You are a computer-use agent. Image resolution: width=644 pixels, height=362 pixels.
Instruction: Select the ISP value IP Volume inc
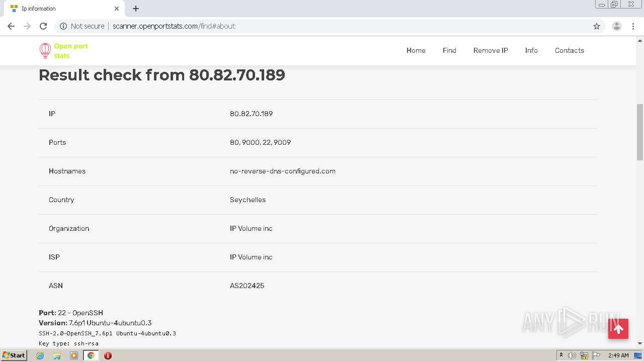[251, 257]
